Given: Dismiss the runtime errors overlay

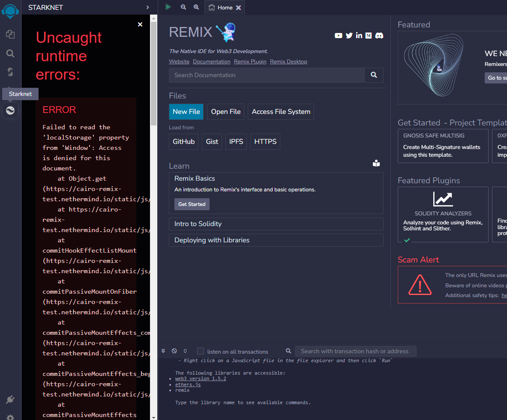Looking at the screenshot, I should (x=140, y=24).
